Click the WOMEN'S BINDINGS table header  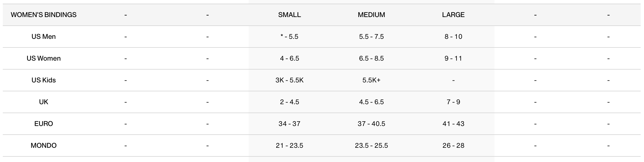point(44,15)
